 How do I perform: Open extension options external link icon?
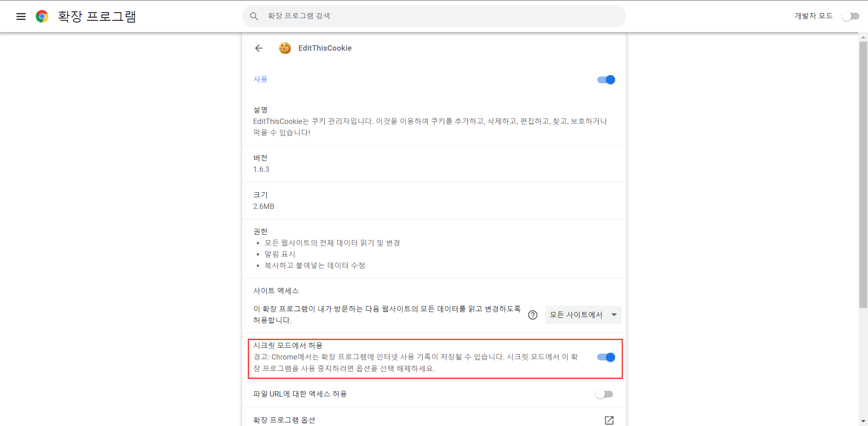(609, 420)
